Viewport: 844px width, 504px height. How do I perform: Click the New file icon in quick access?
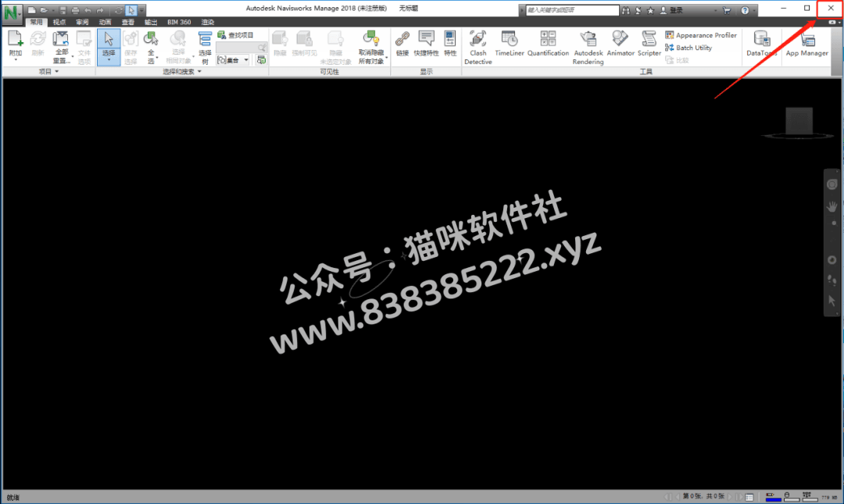tap(32, 10)
